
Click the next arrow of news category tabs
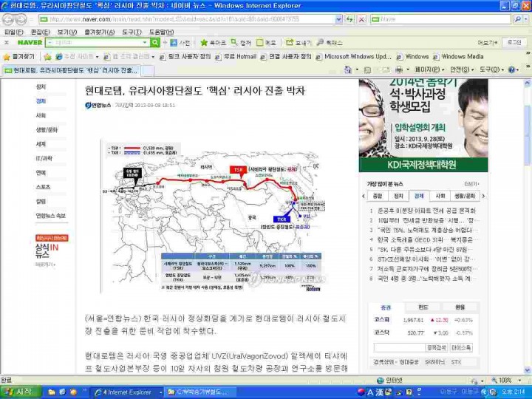tap(483, 196)
